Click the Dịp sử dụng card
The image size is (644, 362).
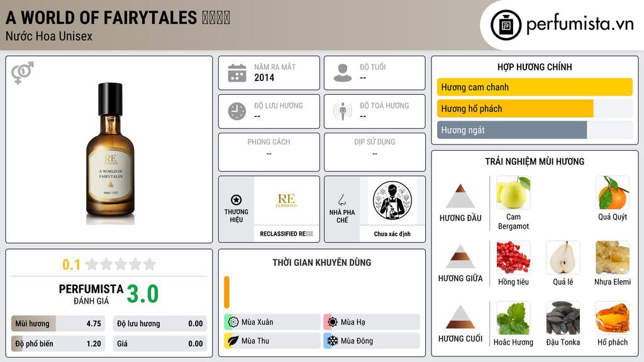(x=375, y=152)
